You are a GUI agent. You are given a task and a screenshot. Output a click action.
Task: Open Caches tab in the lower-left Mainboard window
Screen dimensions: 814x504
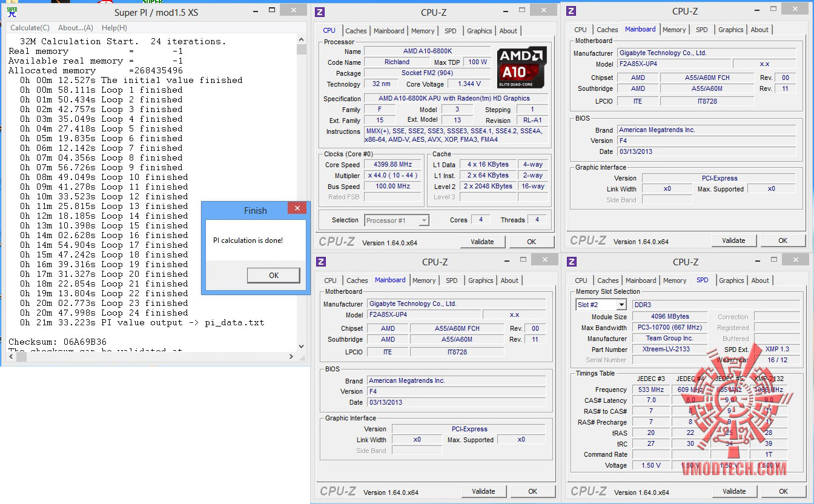(357, 280)
